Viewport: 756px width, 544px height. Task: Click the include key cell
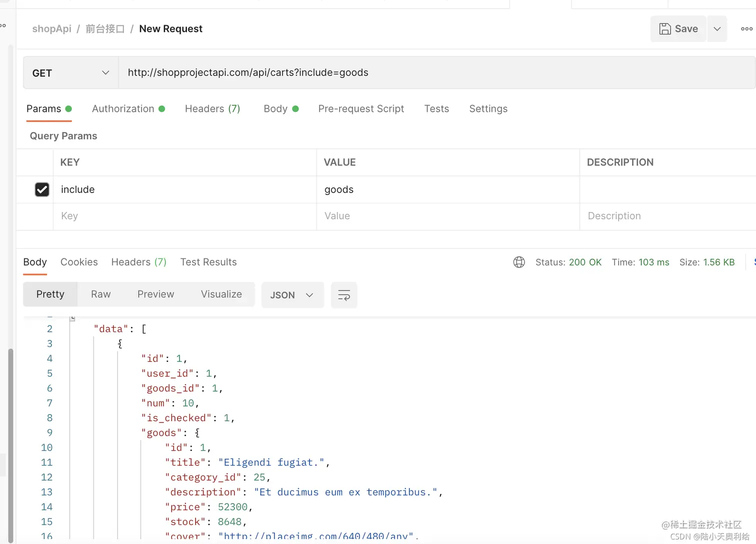(184, 189)
